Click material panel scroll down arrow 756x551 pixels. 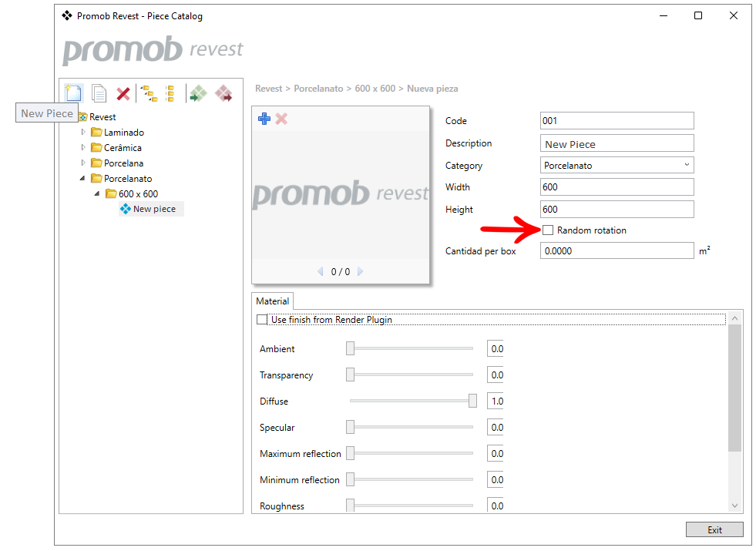[734, 506]
